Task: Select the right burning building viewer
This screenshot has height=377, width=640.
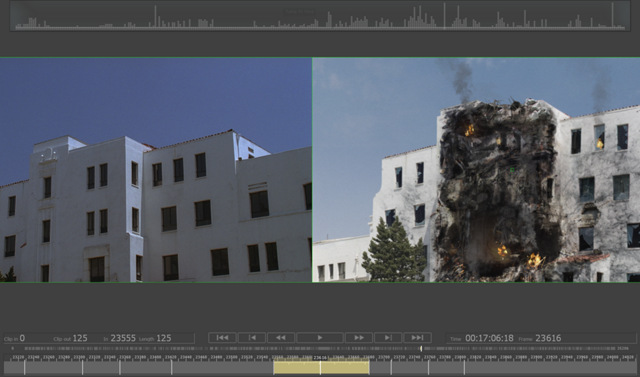Action: pyautogui.click(x=476, y=170)
